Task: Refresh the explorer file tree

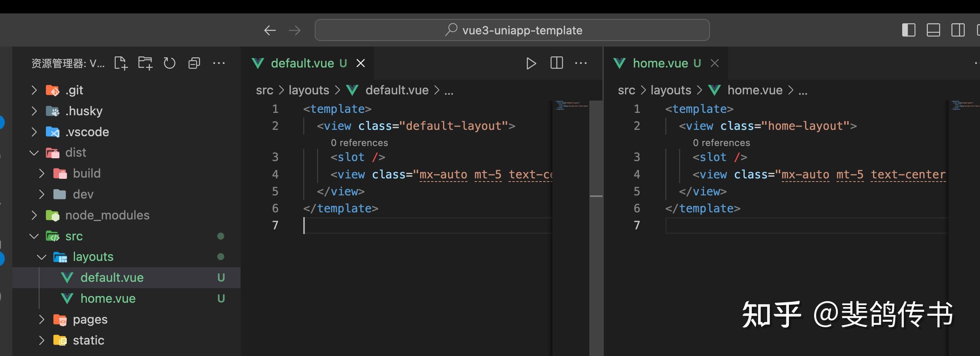Action: coord(169,63)
